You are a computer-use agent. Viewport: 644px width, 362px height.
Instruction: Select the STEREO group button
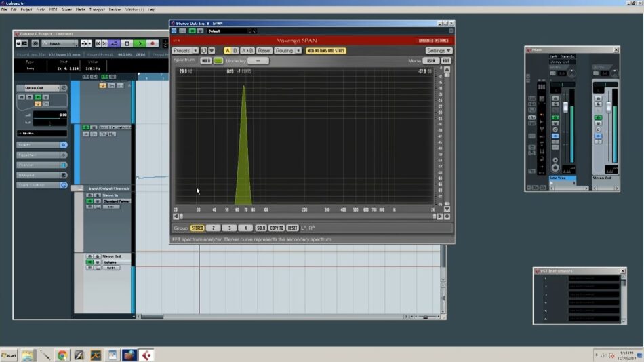(x=197, y=228)
